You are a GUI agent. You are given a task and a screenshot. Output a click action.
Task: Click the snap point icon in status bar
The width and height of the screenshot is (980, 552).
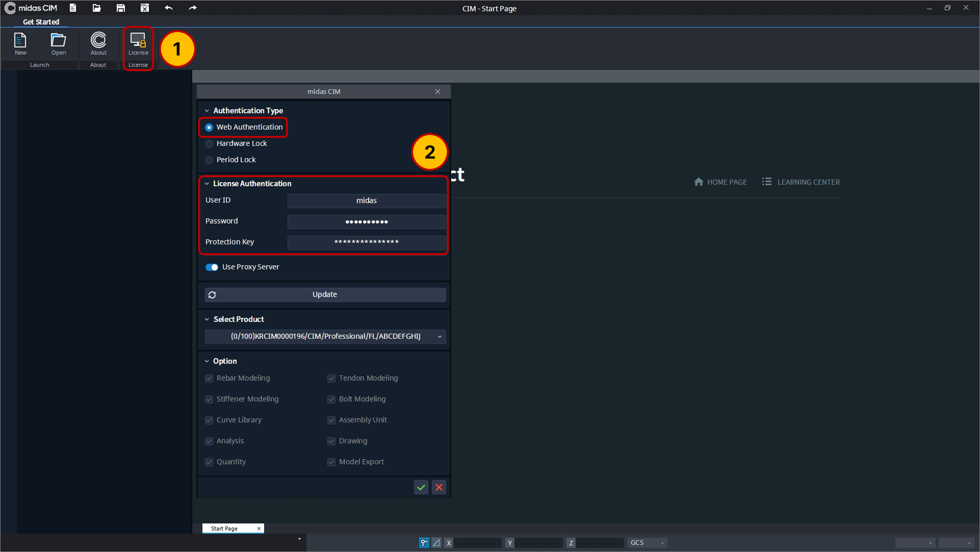(424, 543)
